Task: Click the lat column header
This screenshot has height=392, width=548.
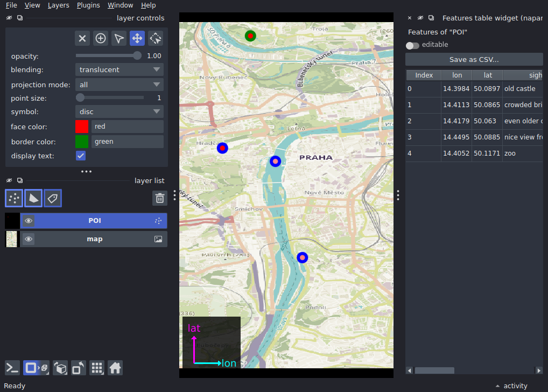Action: 488,75
